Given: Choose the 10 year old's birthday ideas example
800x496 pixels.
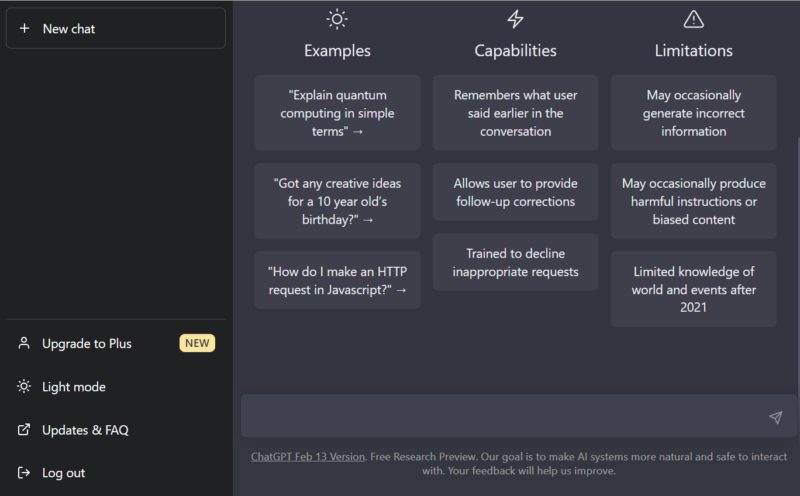Looking at the screenshot, I should coord(337,201).
